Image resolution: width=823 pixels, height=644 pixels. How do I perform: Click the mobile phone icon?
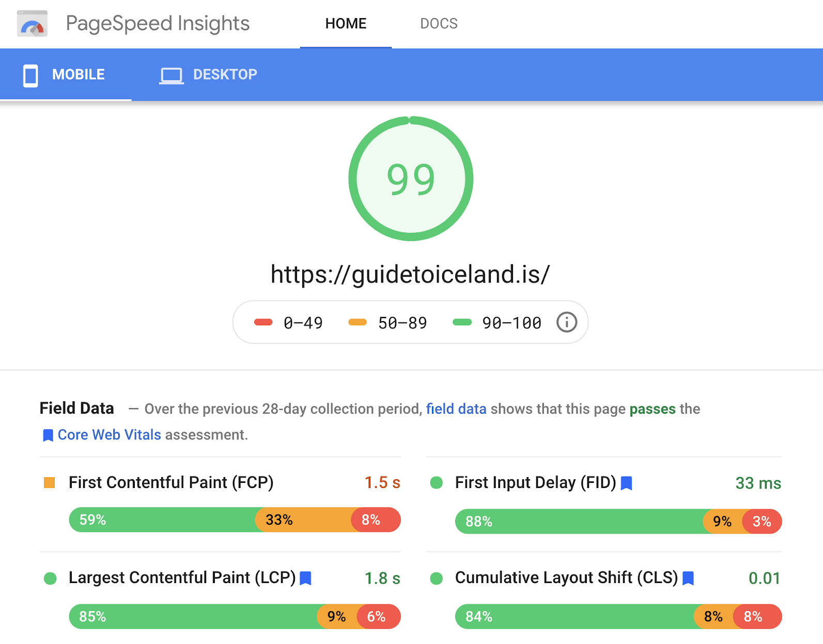point(30,75)
